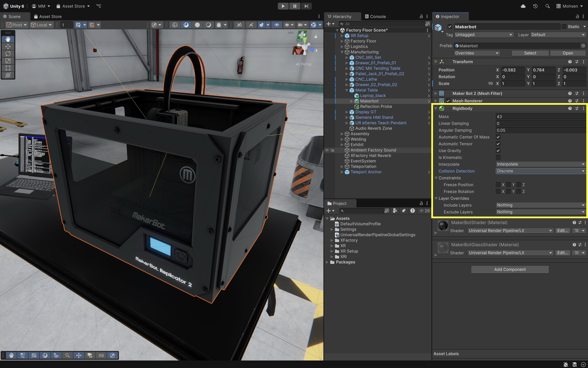The height and width of the screenshot is (368, 588).
Task: Select the Scale tool
Action: [8, 61]
